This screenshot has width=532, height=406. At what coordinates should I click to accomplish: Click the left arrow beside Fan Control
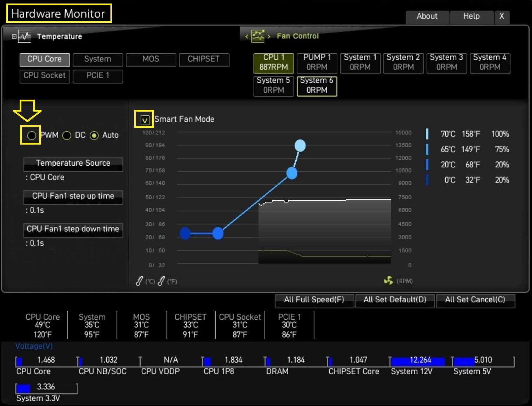tap(247, 36)
